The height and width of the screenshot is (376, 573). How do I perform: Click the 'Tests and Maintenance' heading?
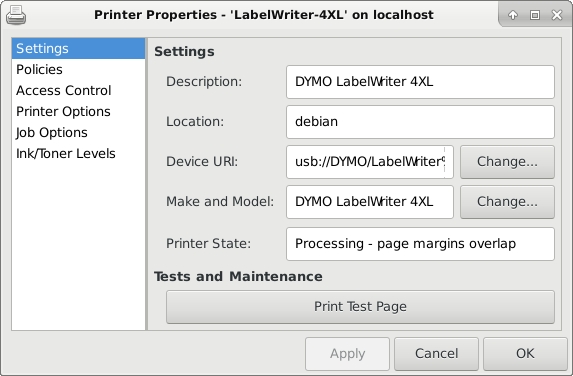238,277
